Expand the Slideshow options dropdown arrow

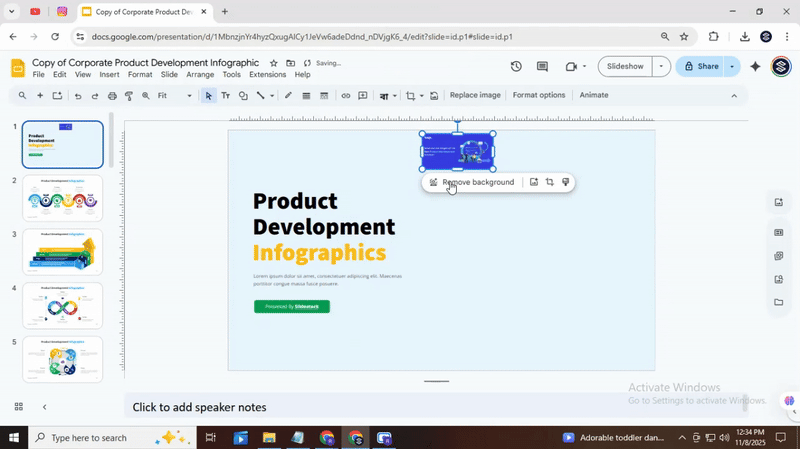660,67
